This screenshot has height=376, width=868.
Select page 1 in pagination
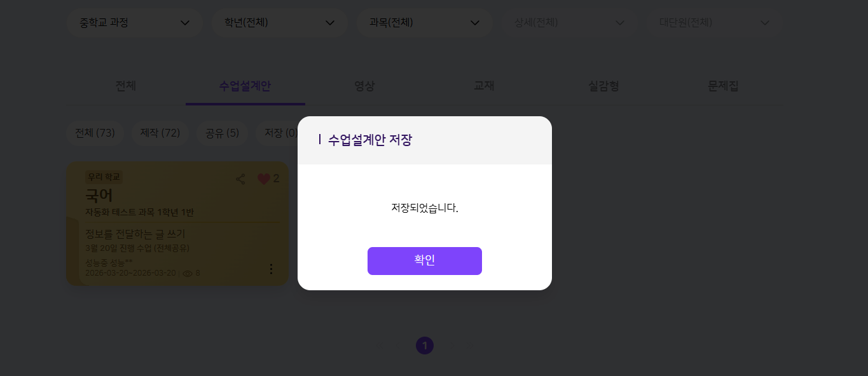point(425,346)
